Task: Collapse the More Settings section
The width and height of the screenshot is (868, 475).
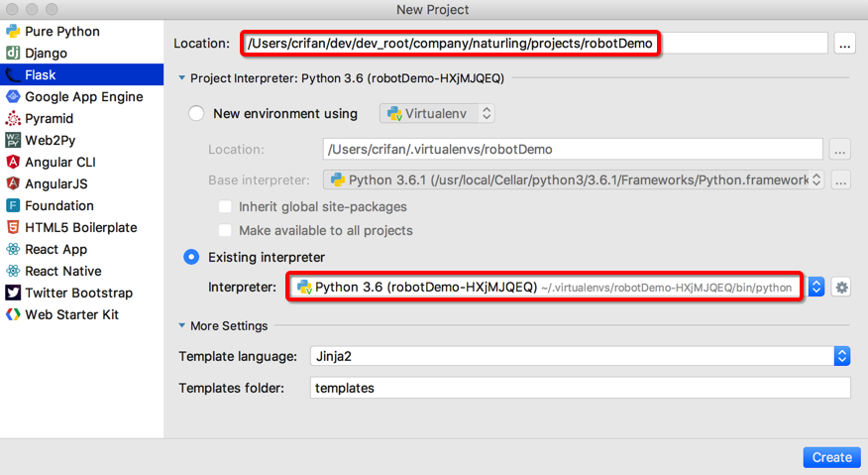Action: pos(183,325)
